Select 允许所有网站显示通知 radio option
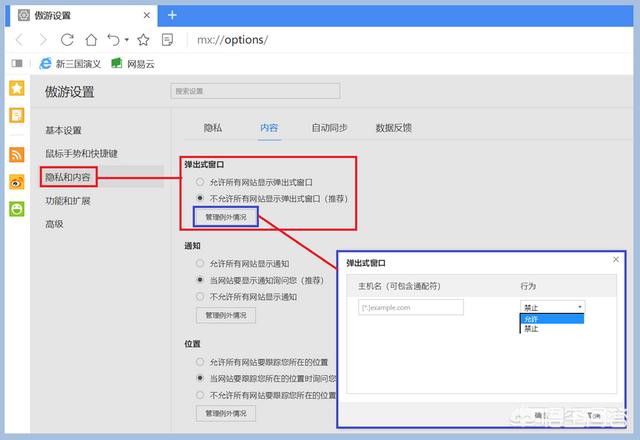The height and width of the screenshot is (440, 640). (x=200, y=263)
